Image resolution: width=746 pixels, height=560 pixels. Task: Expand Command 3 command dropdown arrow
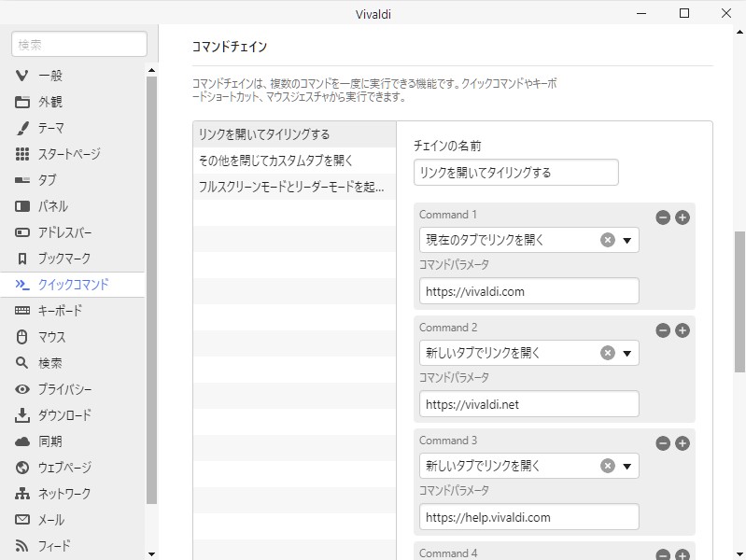tap(627, 467)
